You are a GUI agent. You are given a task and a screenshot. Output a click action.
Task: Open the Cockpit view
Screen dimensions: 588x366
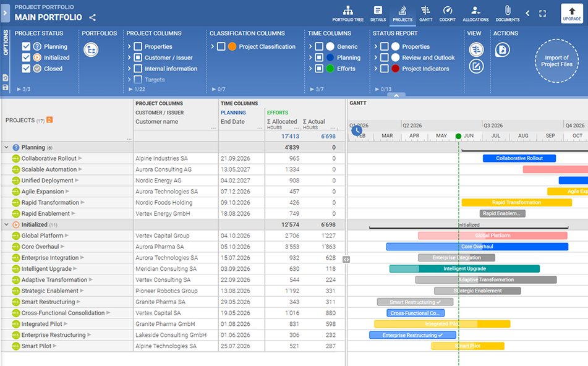pyautogui.click(x=448, y=14)
